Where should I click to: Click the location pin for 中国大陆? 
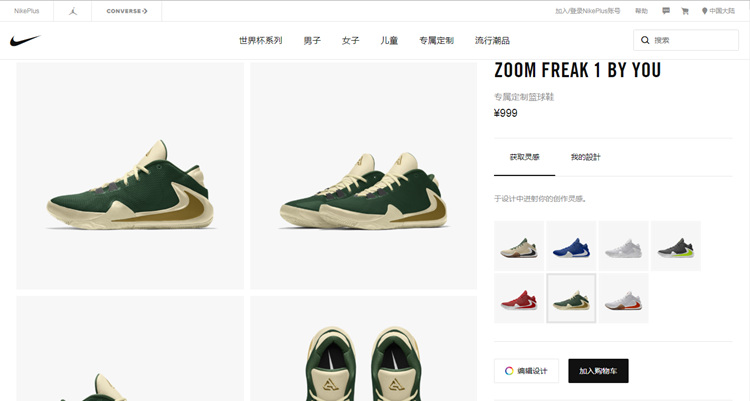coord(704,11)
